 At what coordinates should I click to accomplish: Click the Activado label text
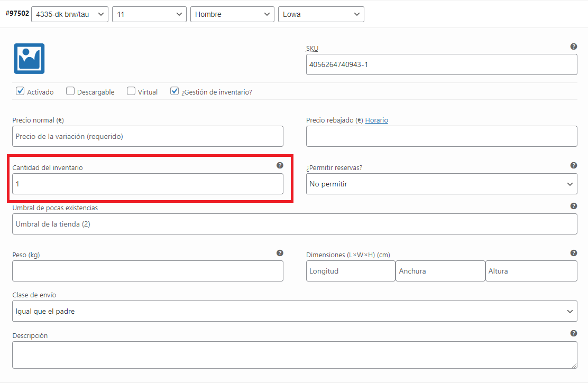pos(40,92)
